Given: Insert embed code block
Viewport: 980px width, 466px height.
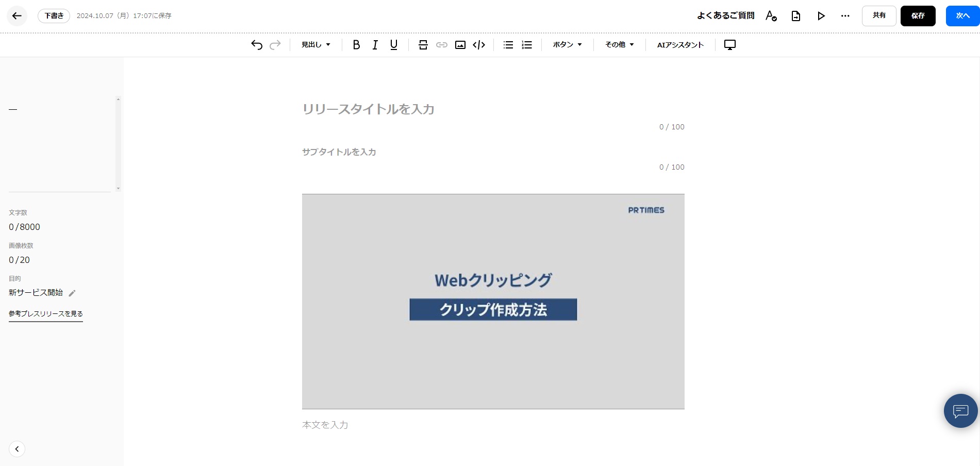Looking at the screenshot, I should click(x=479, y=45).
